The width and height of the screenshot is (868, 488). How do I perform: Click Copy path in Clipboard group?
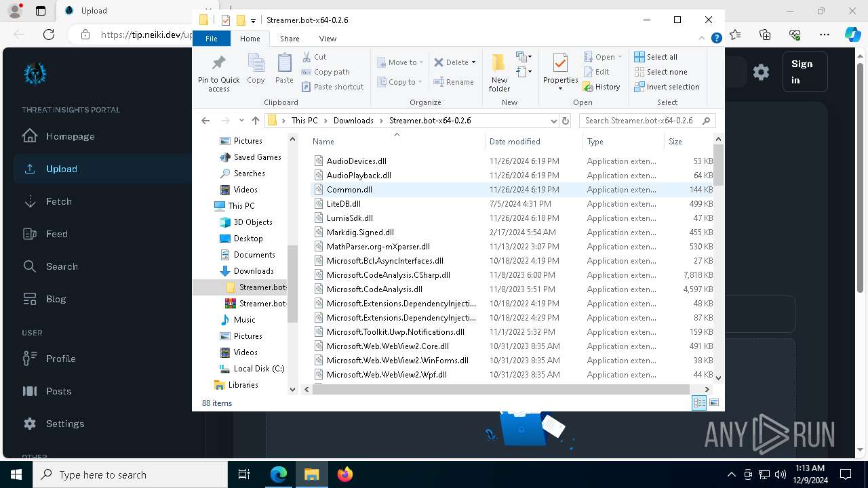(x=326, y=72)
